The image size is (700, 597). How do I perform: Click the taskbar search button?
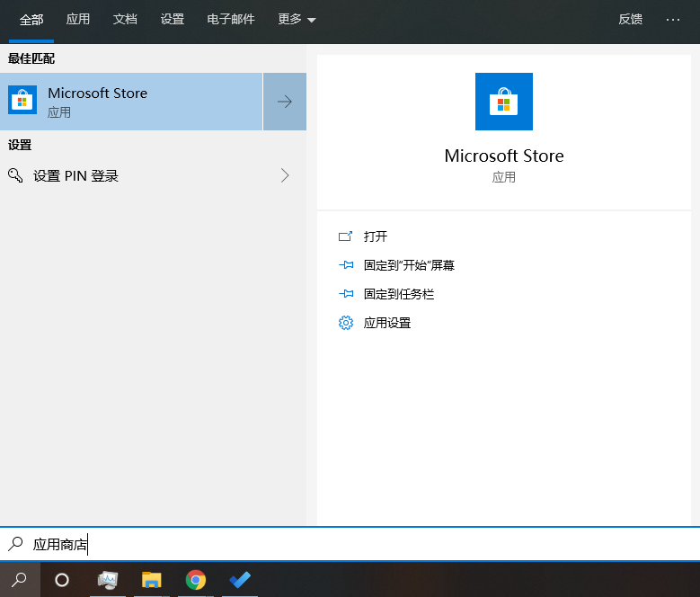point(20,580)
